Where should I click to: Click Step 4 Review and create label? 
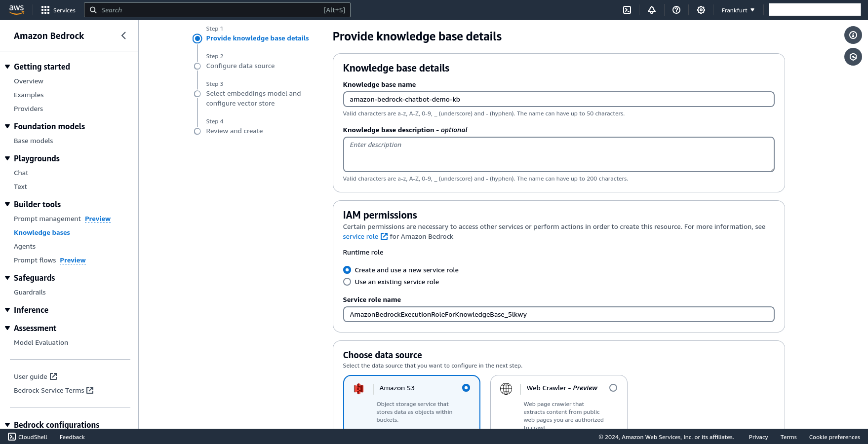click(235, 131)
